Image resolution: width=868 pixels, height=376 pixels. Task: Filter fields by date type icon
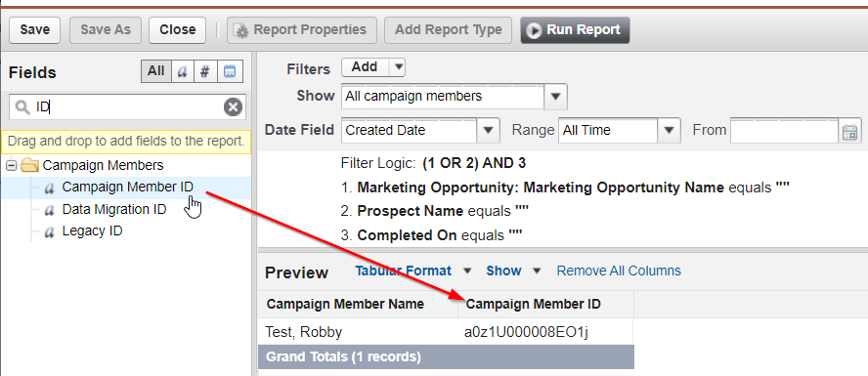[230, 71]
